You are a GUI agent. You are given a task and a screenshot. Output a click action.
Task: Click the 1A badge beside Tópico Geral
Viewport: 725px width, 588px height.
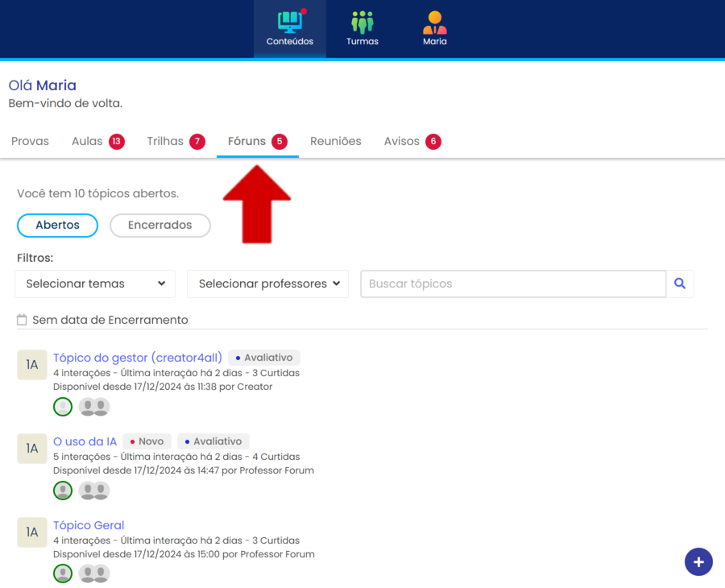coord(32,532)
